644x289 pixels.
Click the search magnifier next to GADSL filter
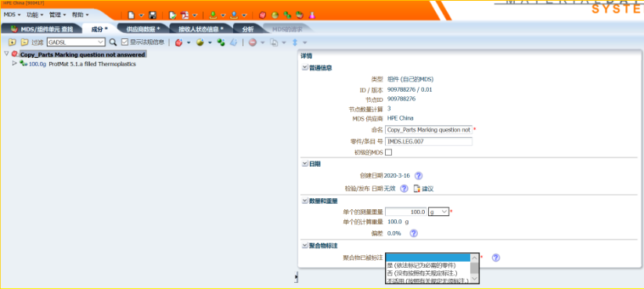click(113, 42)
